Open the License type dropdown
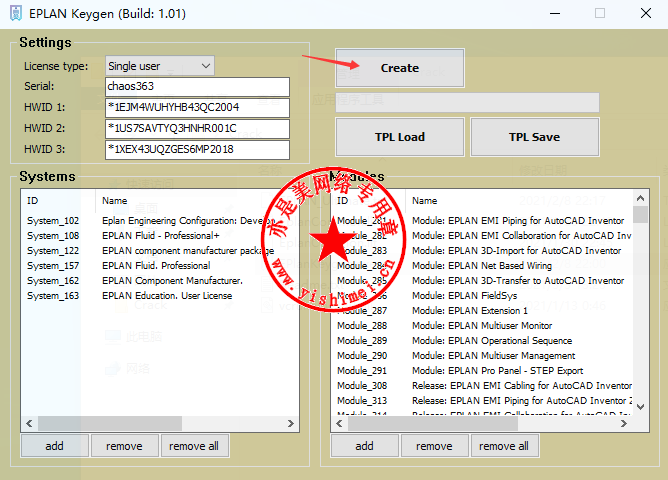The height and width of the screenshot is (480, 668). pos(160,66)
